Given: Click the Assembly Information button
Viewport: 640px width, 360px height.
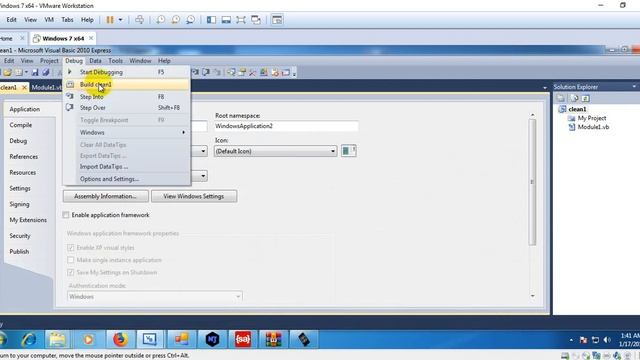Looking at the screenshot, I should click(x=105, y=196).
